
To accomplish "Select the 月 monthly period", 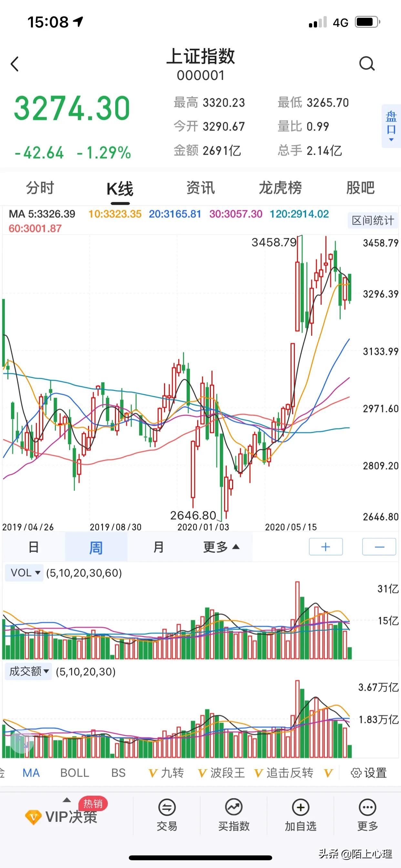I will [159, 547].
